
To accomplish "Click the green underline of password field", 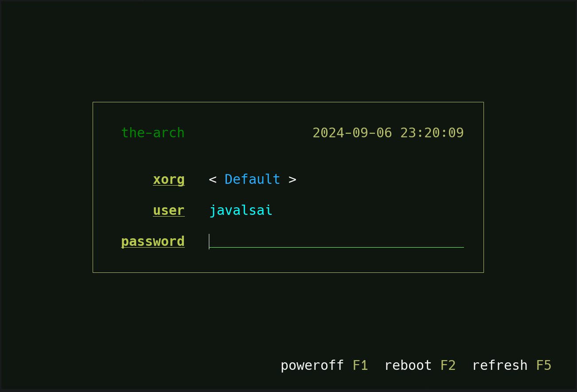I will pyautogui.click(x=336, y=248).
